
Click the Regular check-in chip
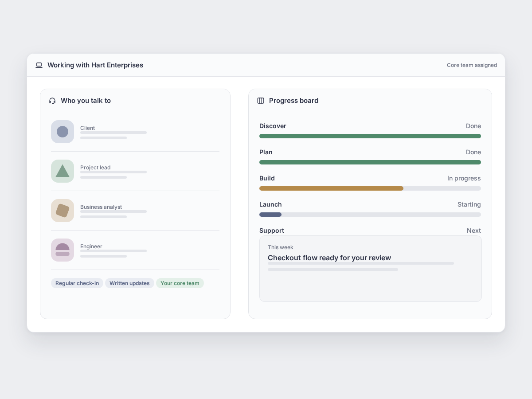tap(77, 283)
